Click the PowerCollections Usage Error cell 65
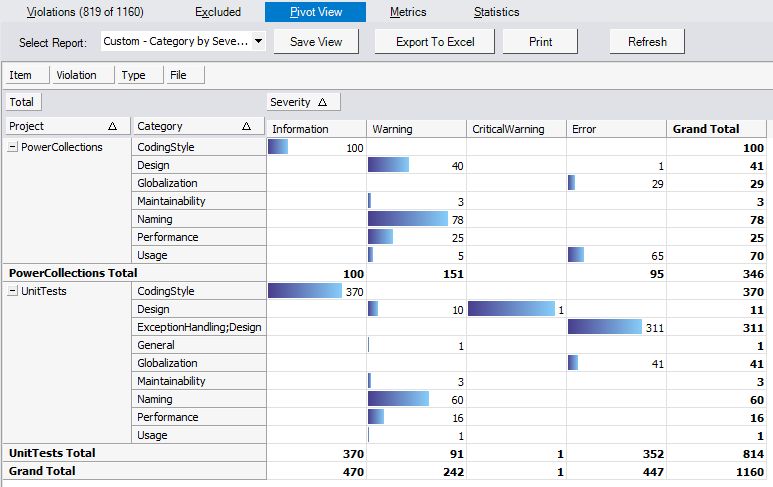The image size is (773, 487). 616,255
